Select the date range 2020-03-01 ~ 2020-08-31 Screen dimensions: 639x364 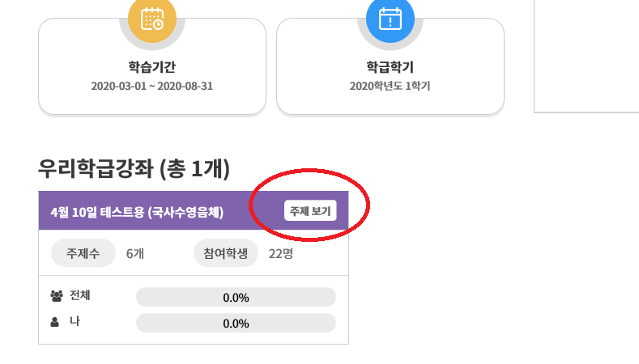(x=152, y=86)
